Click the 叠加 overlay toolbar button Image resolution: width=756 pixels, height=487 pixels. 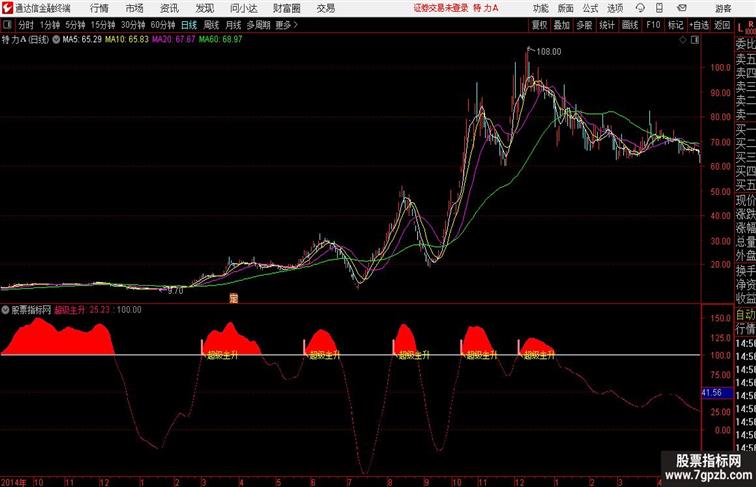(562, 25)
